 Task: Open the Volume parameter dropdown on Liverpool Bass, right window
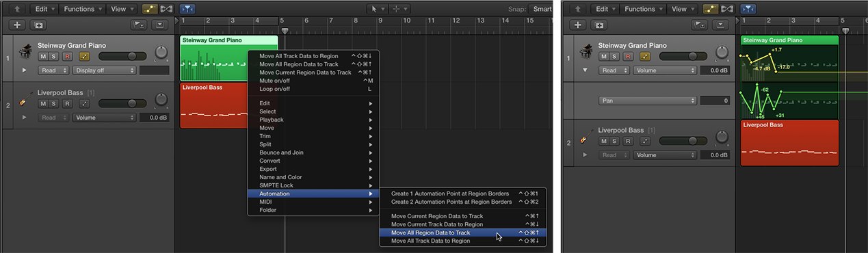pyautogui.click(x=665, y=155)
